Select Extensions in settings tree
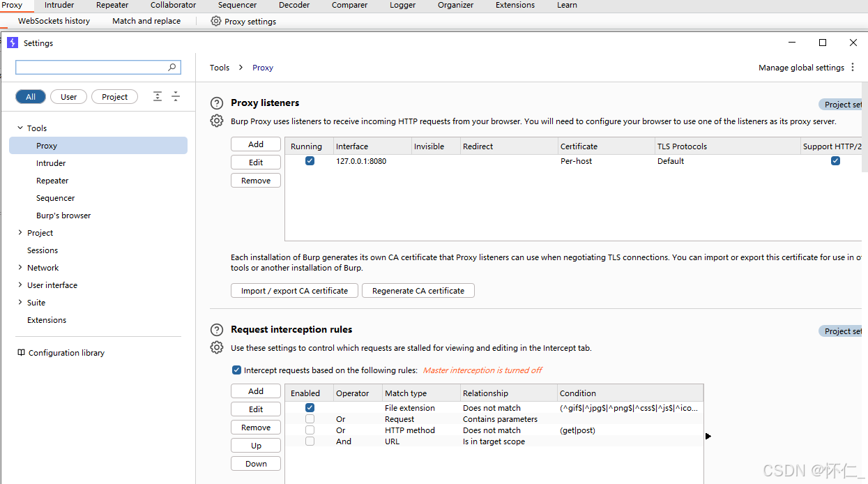Viewport: 868px width, 484px height. (47, 320)
